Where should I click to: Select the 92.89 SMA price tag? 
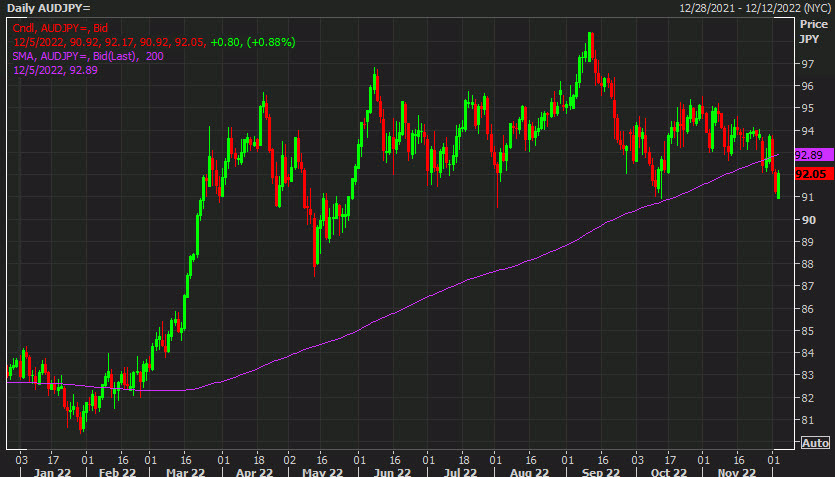pyautogui.click(x=814, y=155)
